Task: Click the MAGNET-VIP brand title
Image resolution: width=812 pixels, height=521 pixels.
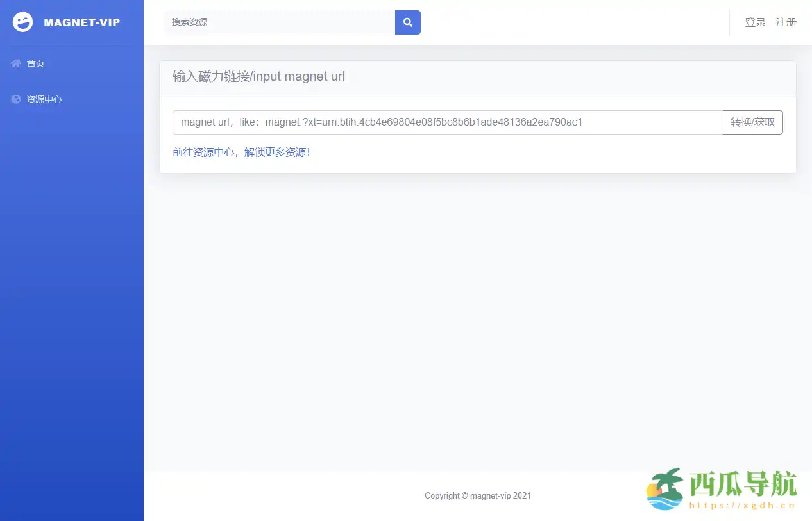Action: [x=81, y=22]
